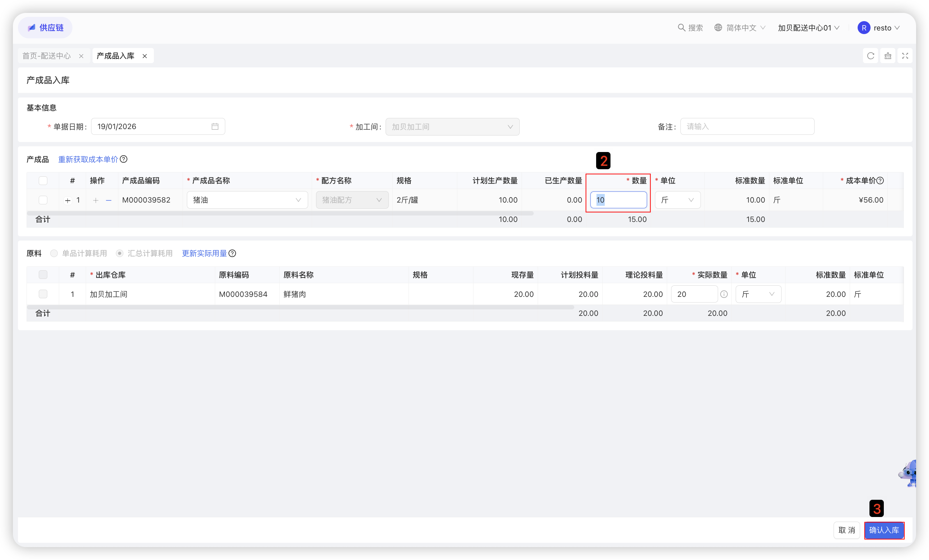Click the search magnifier icon in header
This screenshot has height=560, width=929.
(681, 28)
